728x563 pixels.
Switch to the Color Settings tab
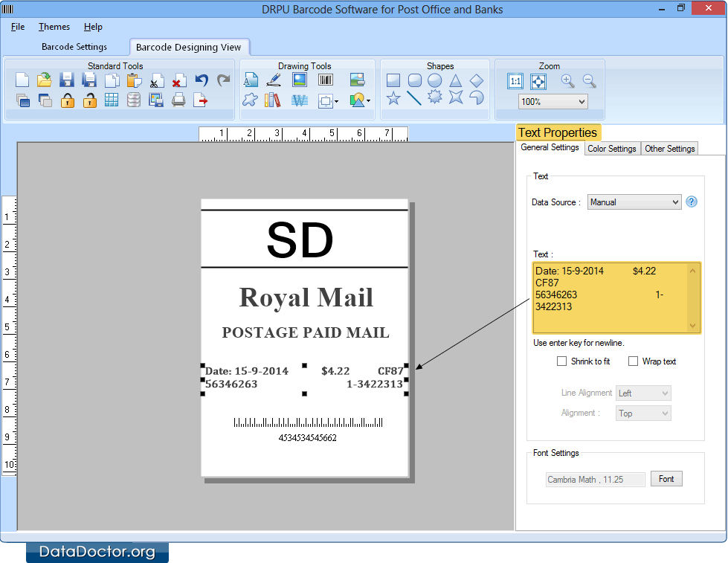click(612, 148)
